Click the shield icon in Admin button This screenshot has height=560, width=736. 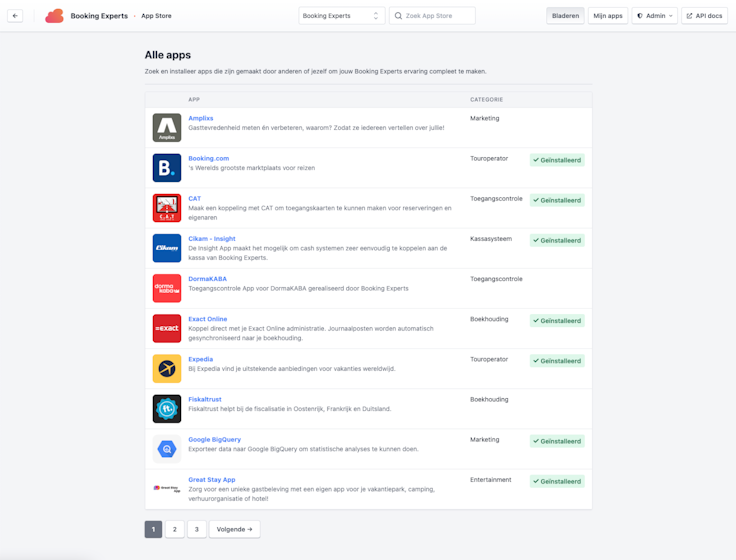[639, 15]
